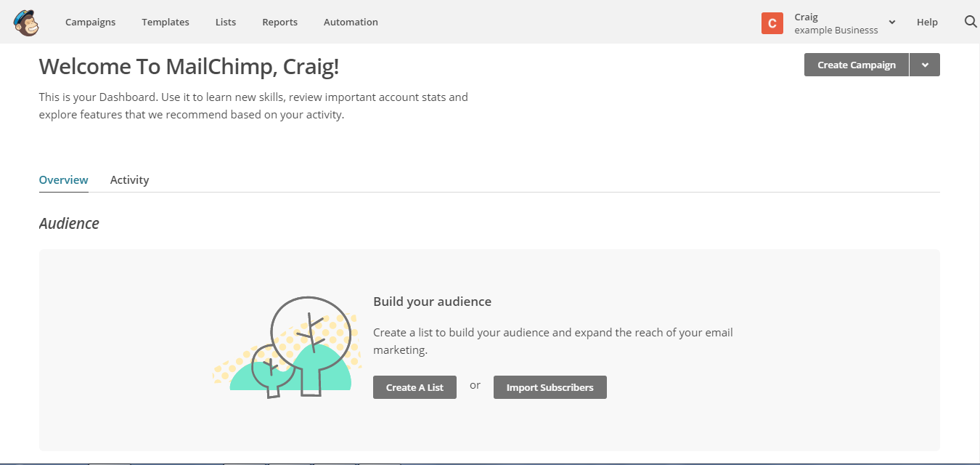Open the Lists menu item

point(226,23)
